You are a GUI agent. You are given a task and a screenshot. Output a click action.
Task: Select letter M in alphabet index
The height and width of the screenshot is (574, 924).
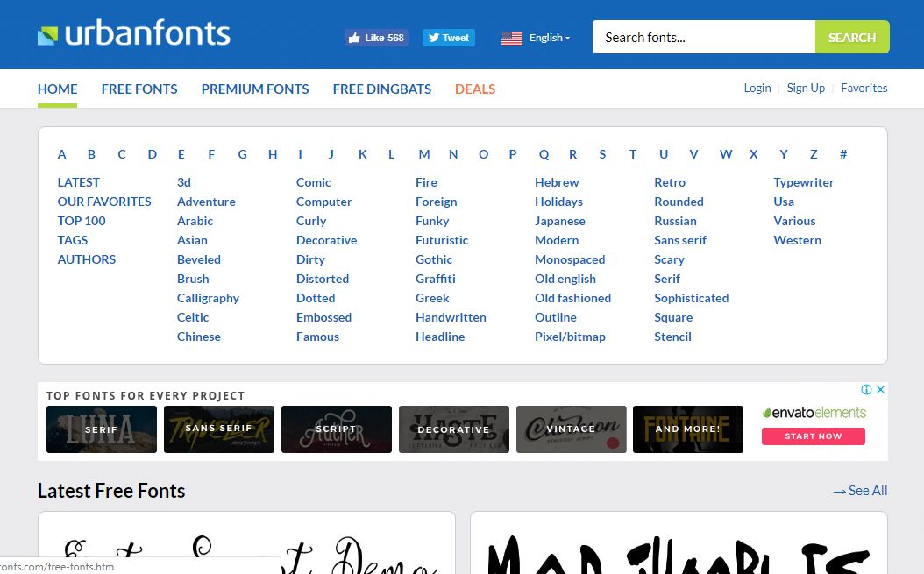tap(423, 154)
